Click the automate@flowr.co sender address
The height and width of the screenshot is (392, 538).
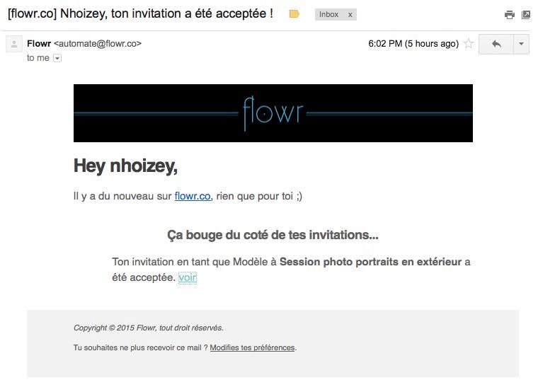pyautogui.click(x=98, y=43)
